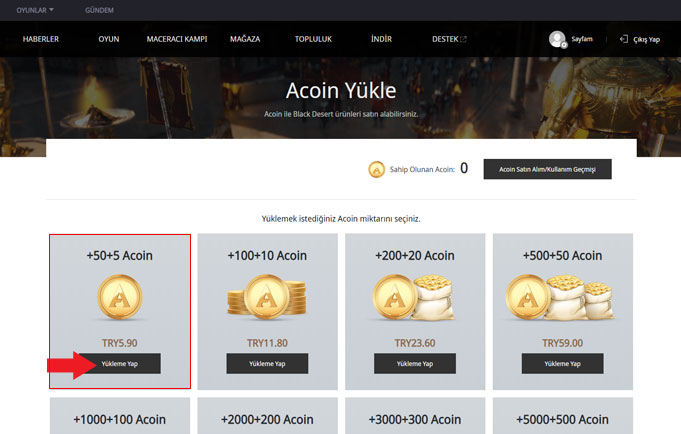
Task: Go to the HABERLER navigation item
Action: [41, 39]
